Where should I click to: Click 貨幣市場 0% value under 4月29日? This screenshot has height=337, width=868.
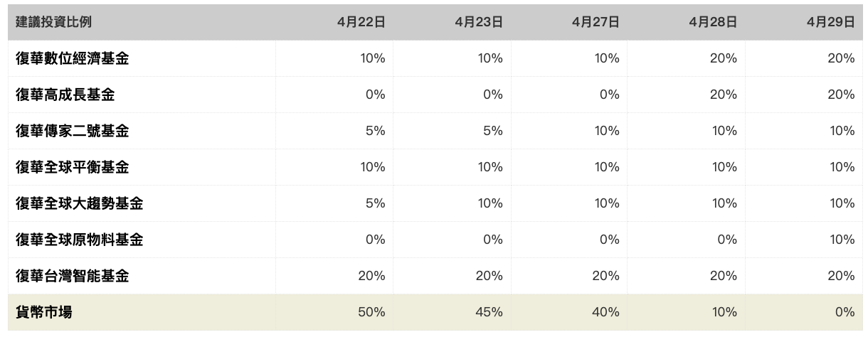845,312
